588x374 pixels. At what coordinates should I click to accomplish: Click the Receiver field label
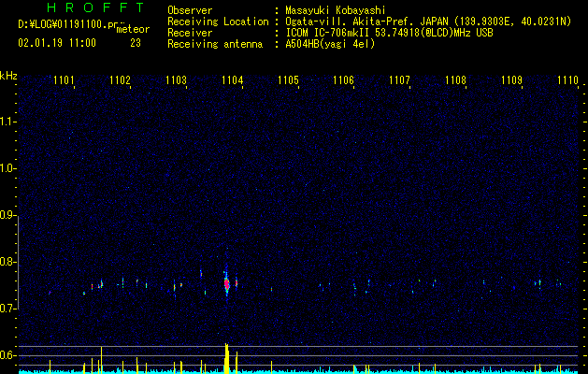pos(190,33)
